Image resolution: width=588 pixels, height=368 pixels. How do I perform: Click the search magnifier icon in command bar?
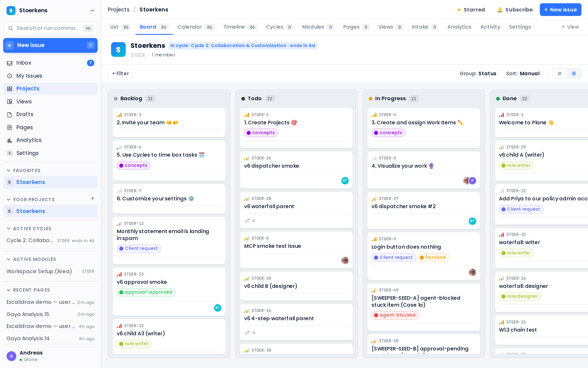(x=10, y=28)
